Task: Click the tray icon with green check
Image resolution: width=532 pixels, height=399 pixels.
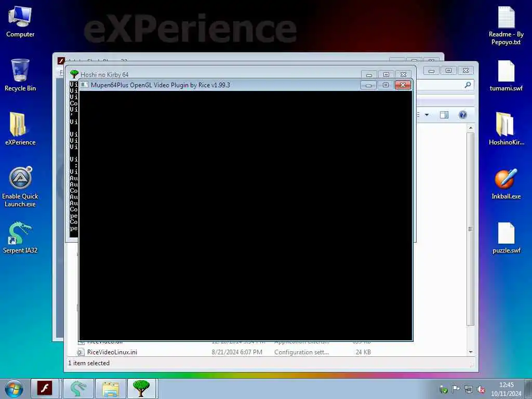Action: (x=444, y=390)
